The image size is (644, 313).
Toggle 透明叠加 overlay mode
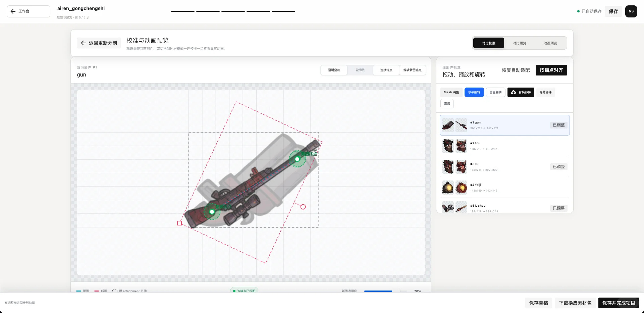coord(334,70)
